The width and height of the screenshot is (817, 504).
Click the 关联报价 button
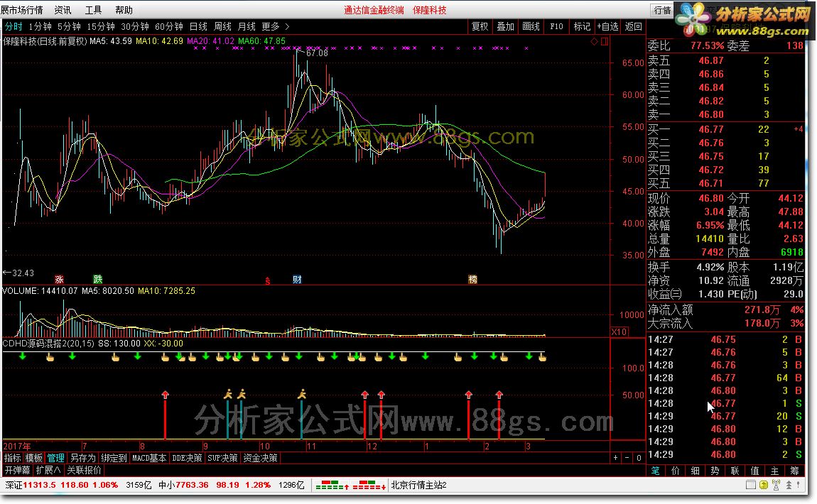click(84, 470)
